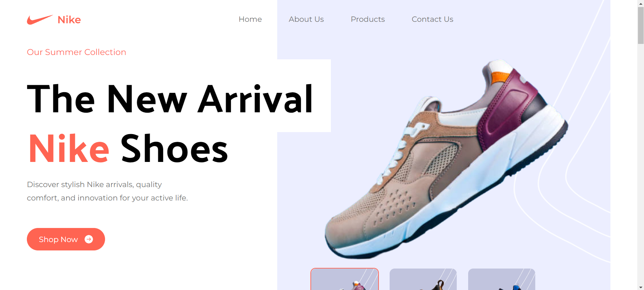Click the scrollbar down arrow

(x=641, y=287)
